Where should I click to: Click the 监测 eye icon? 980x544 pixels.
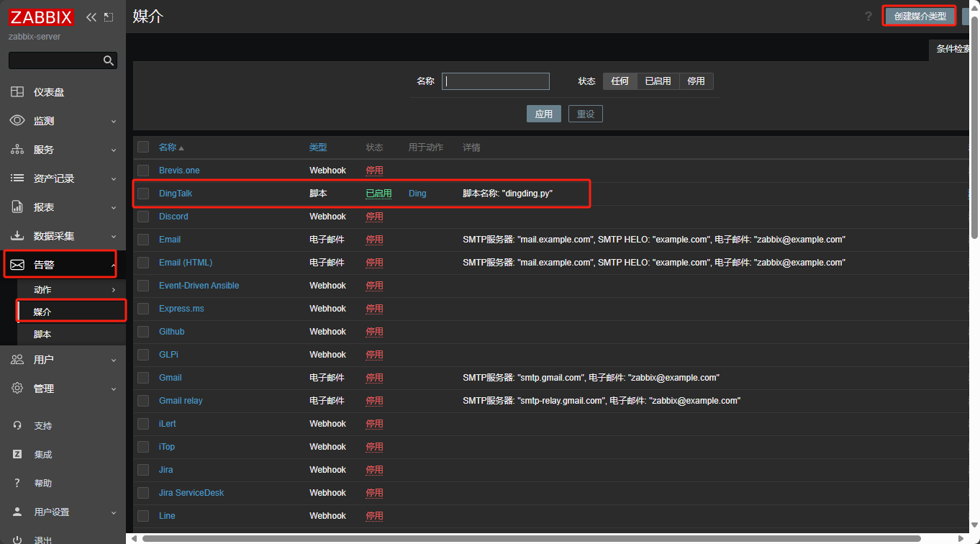point(17,121)
